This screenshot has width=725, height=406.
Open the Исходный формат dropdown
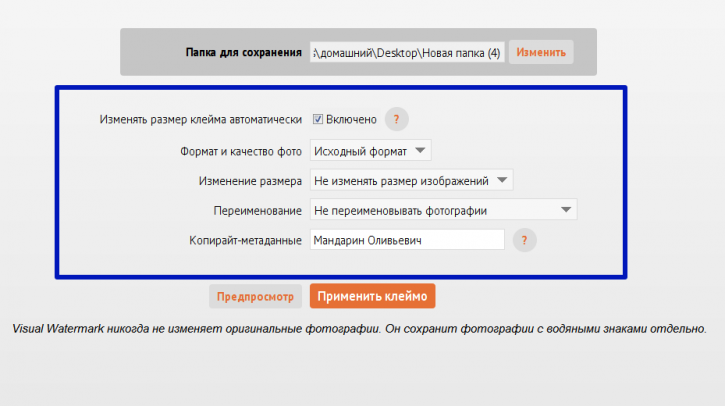pos(370,151)
